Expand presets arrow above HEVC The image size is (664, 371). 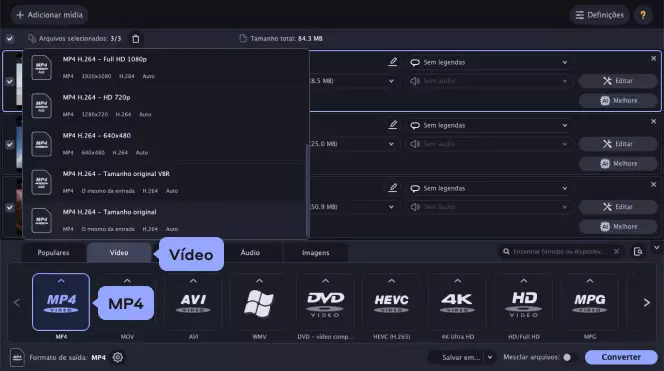pos(391,281)
